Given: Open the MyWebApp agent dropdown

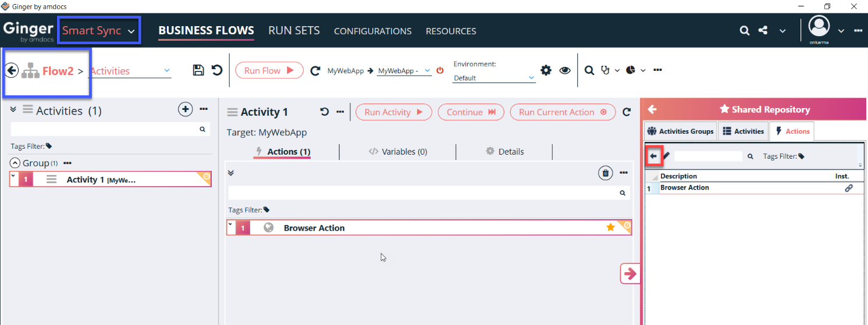Looking at the screenshot, I should click(404, 71).
